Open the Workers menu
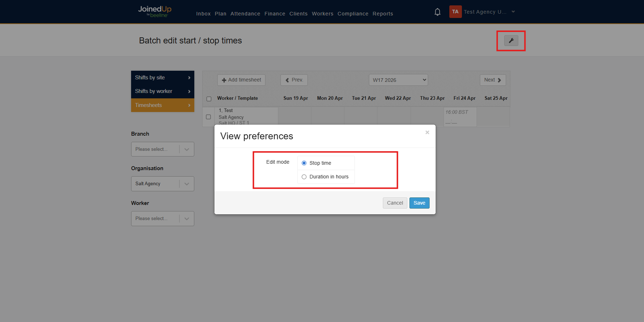 [323, 14]
